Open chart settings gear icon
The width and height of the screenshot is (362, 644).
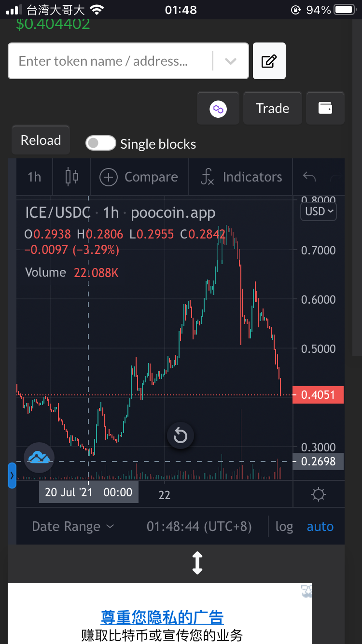click(319, 494)
